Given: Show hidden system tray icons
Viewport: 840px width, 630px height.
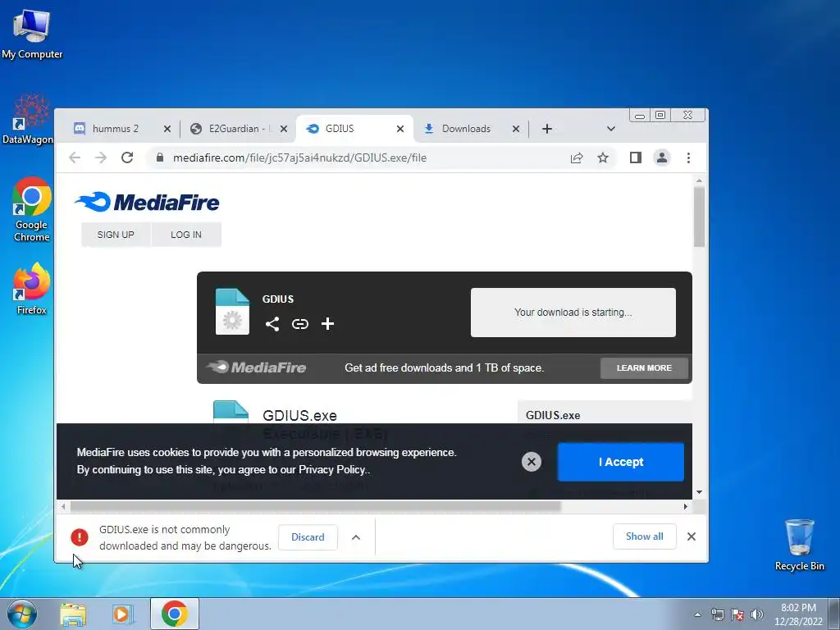Looking at the screenshot, I should point(697,614).
